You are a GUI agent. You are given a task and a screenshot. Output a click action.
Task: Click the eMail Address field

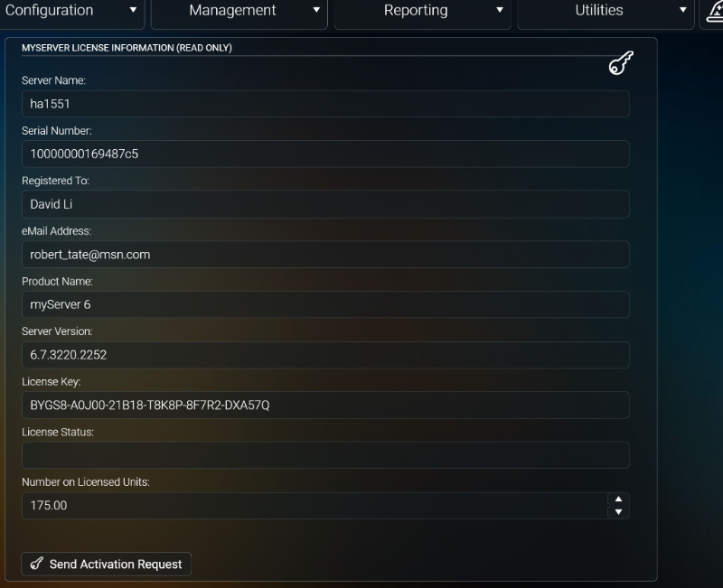325,255
